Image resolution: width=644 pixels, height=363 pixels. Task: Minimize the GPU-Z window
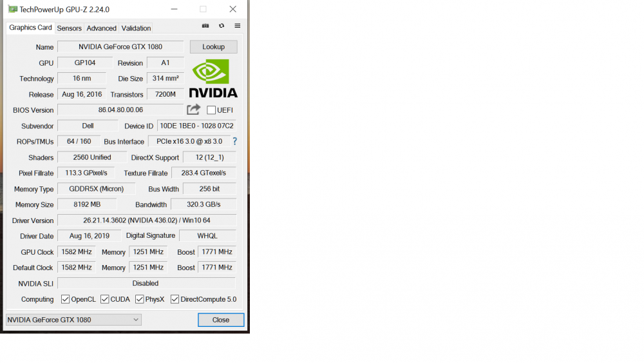pyautogui.click(x=174, y=9)
